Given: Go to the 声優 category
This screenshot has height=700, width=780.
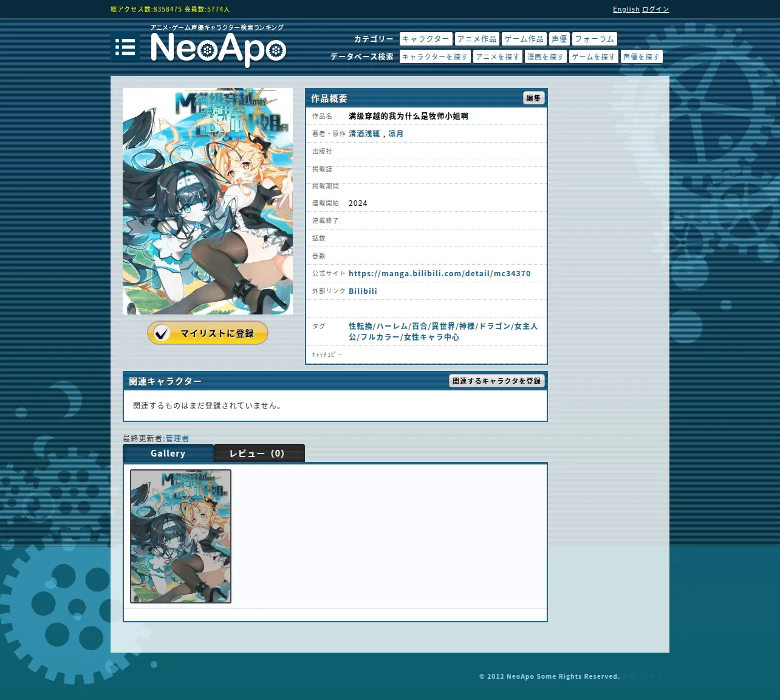Looking at the screenshot, I should click(559, 39).
